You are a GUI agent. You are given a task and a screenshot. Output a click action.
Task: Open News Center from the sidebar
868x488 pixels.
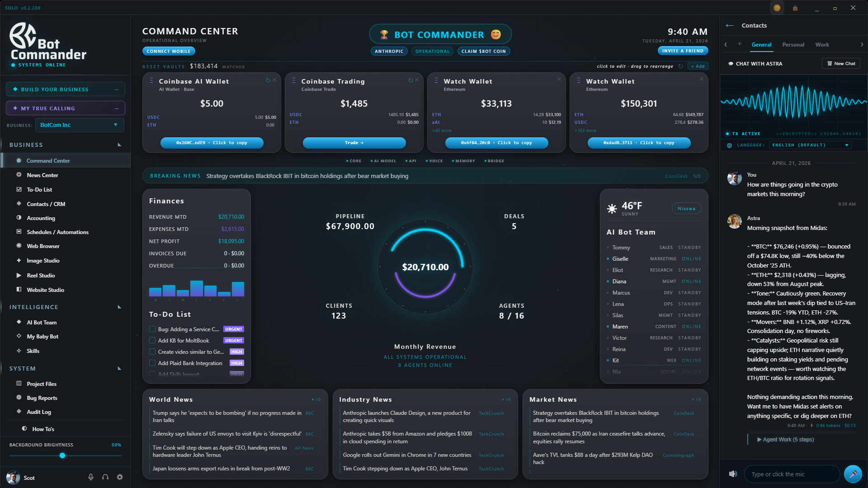pyautogui.click(x=42, y=175)
